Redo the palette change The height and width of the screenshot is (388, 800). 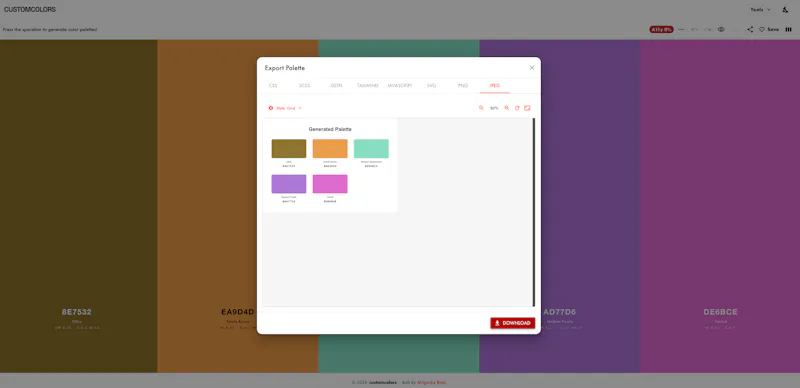click(708, 30)
